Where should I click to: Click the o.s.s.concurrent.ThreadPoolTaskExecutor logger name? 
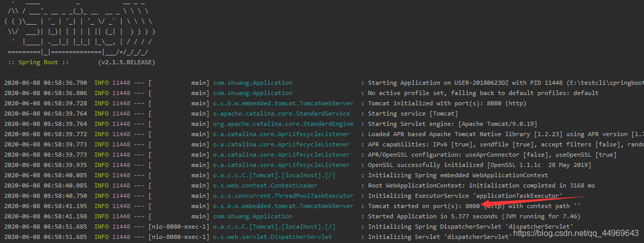point(283,196)
